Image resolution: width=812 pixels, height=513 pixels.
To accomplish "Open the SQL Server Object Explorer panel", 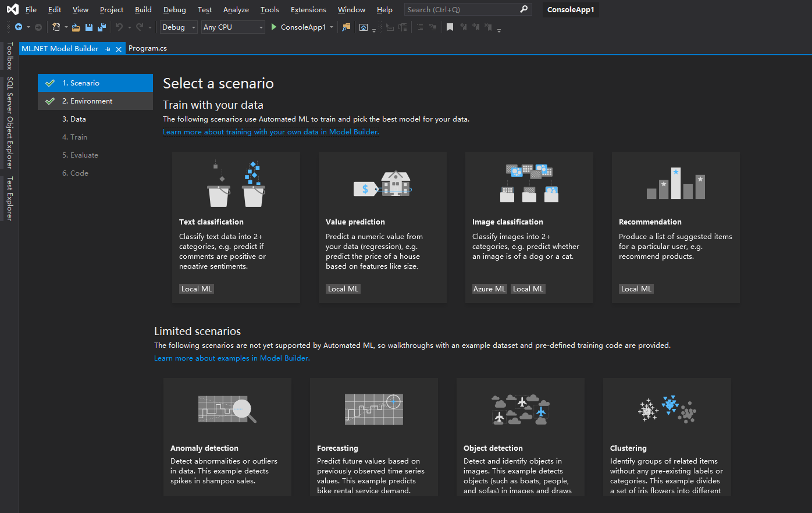I will [9, 123].
